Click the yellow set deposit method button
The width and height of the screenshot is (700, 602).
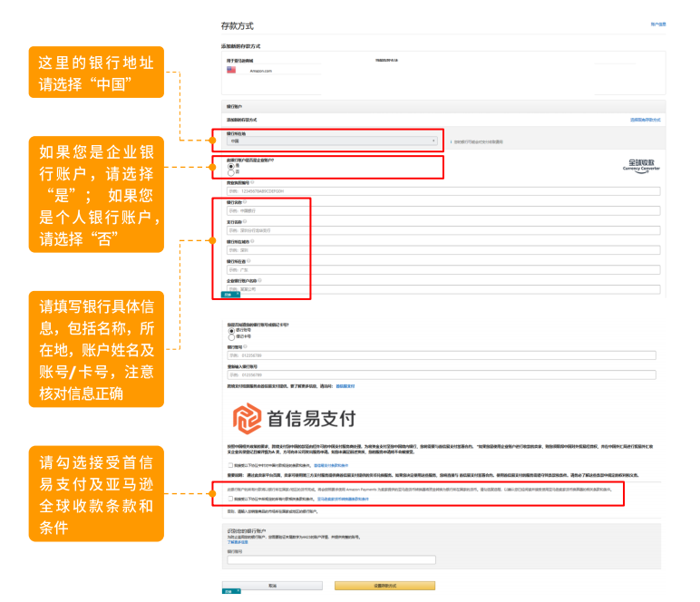point(384,586)
